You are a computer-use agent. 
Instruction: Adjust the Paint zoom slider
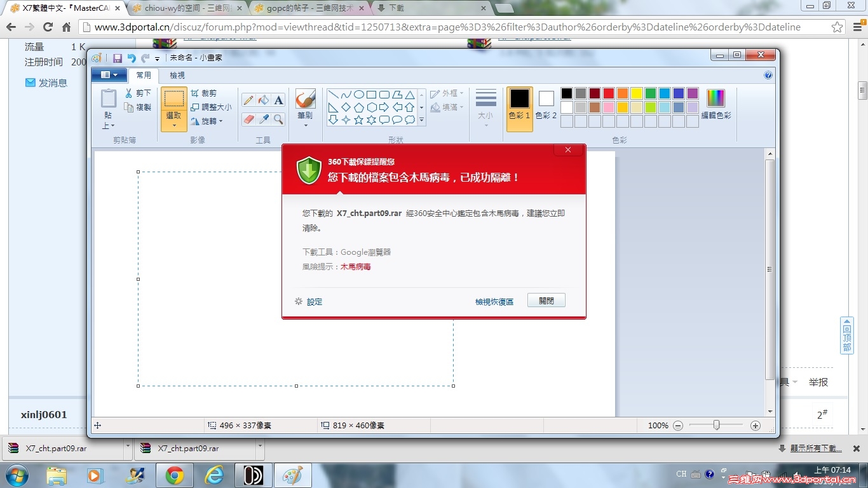[716, 425]
